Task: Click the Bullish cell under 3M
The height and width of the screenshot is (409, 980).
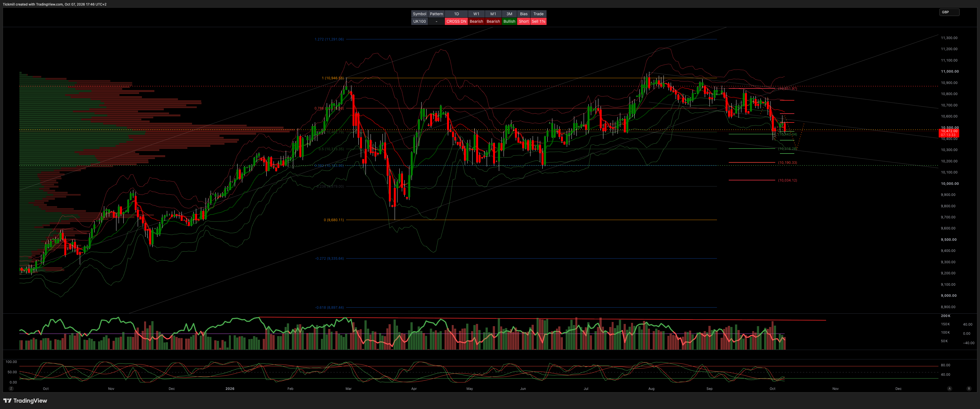Action: [509, 21]
